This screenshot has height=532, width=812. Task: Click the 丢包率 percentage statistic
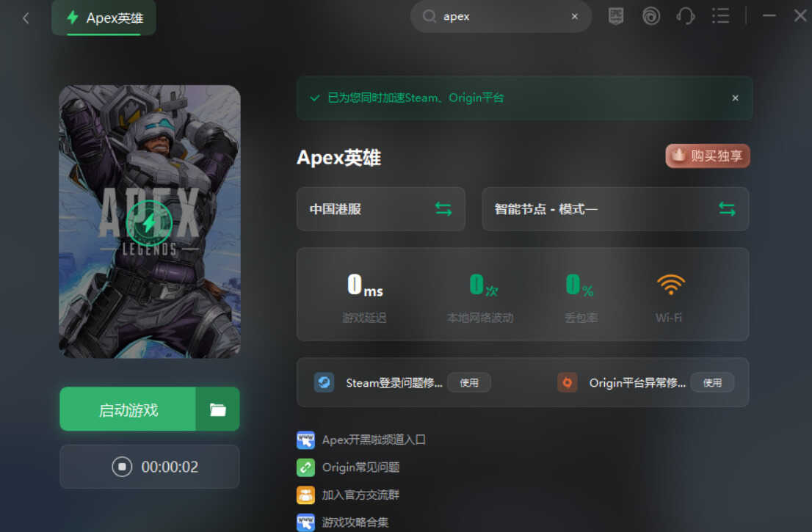click(x=581, y=298)
